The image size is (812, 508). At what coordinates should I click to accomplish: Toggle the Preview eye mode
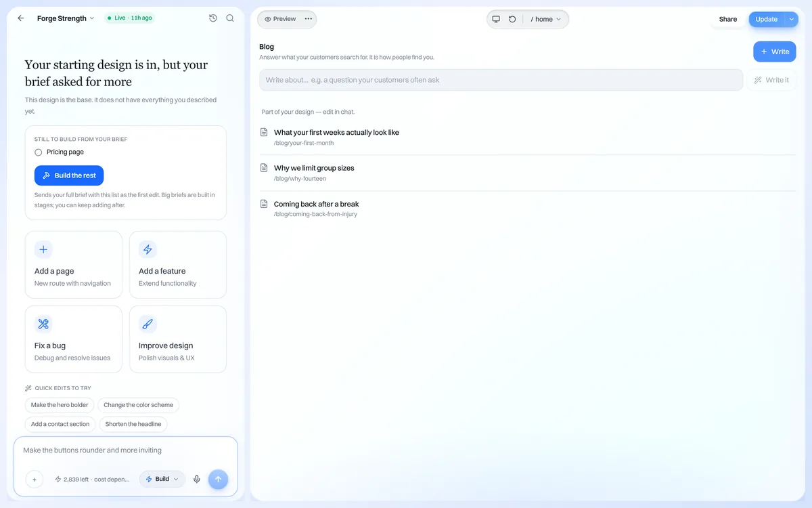(280, 19)
